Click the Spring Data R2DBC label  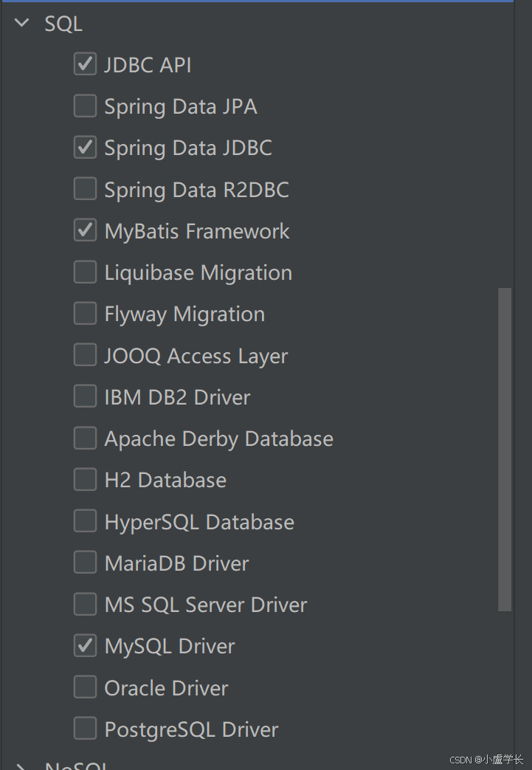pyautogui.click(x=197, y=190)
